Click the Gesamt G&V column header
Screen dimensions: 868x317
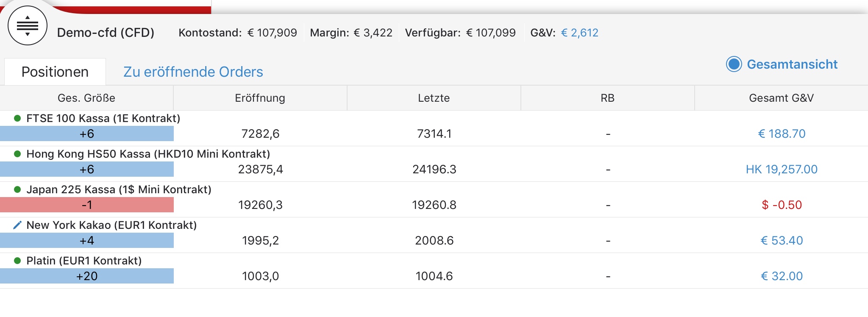tap(781, 98)
